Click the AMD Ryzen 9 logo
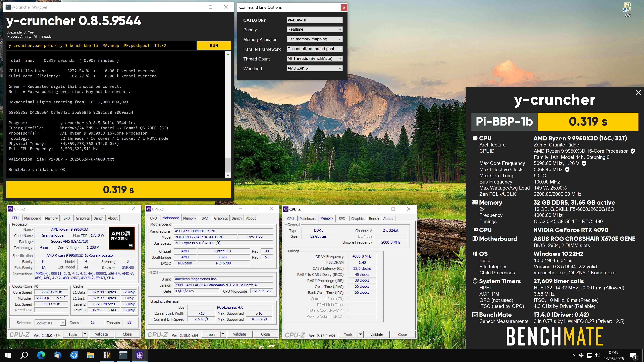 point(122,238)
